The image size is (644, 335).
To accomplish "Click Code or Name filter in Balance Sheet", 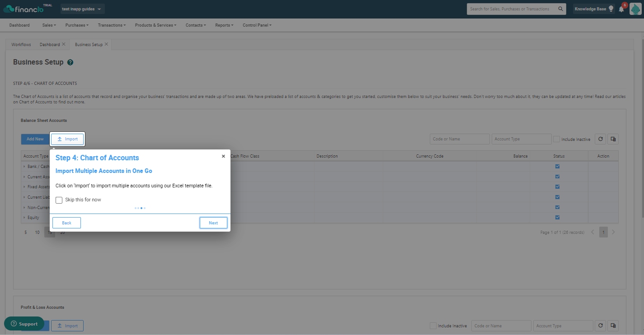I will point(460,139).
